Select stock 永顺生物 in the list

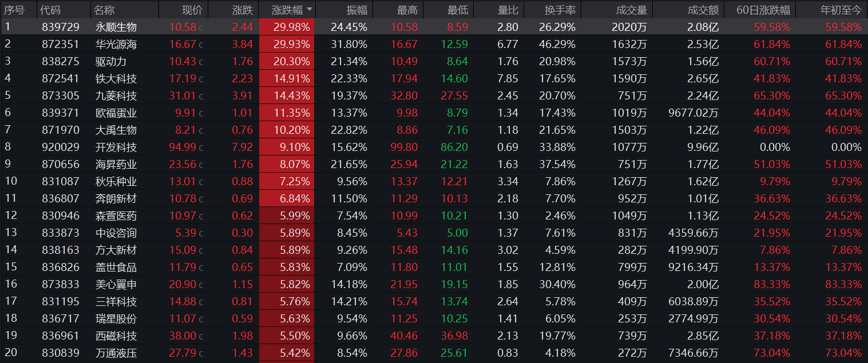116,27
